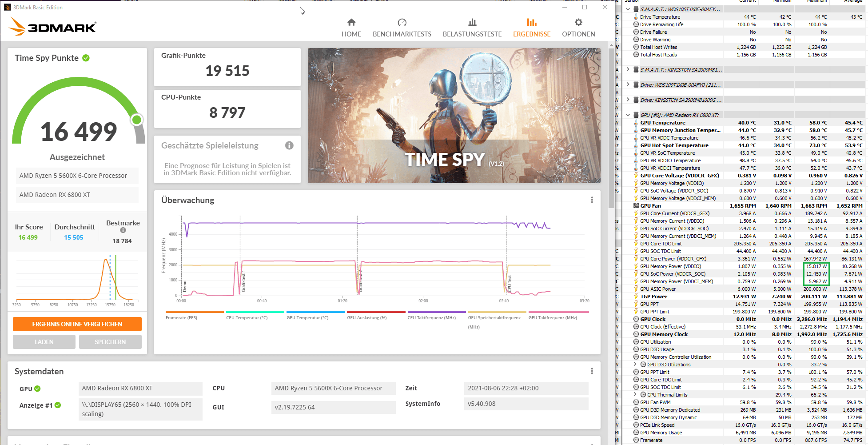Click GPU Memory Usage icon in HWiNFO
The height and width of the screenshot is (445, 868).
pos(636,433)
